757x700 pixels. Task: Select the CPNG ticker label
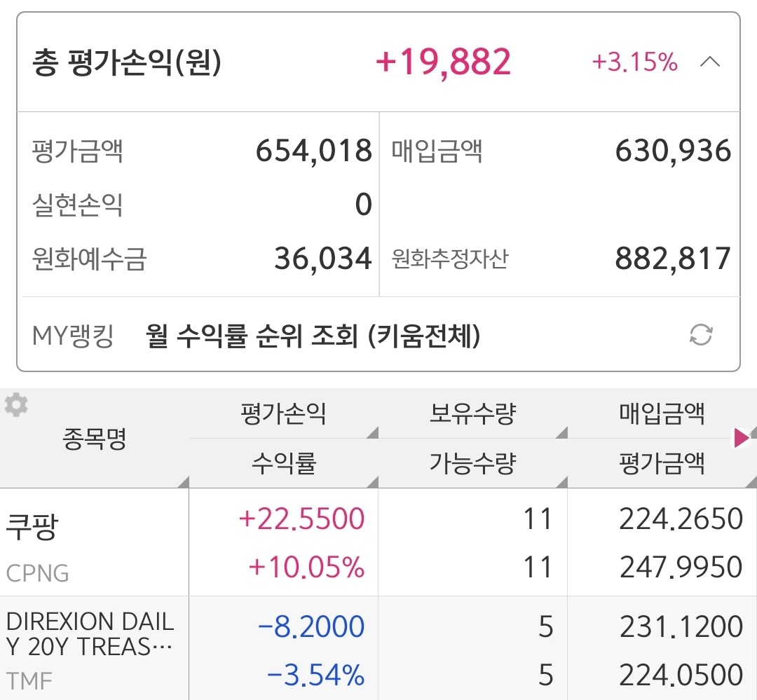(38, 573)
